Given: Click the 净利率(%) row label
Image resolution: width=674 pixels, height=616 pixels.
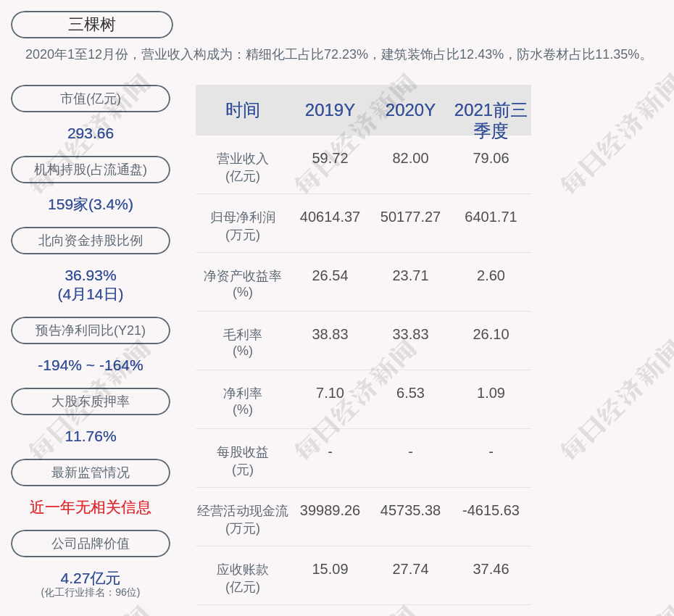Looking at the screenshot, I should coord(243,401).
